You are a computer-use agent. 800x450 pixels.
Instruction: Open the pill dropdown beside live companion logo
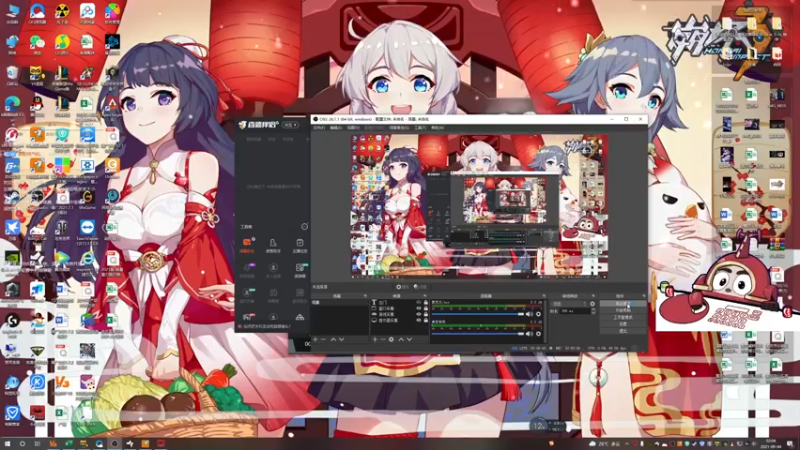click(291, 124)
